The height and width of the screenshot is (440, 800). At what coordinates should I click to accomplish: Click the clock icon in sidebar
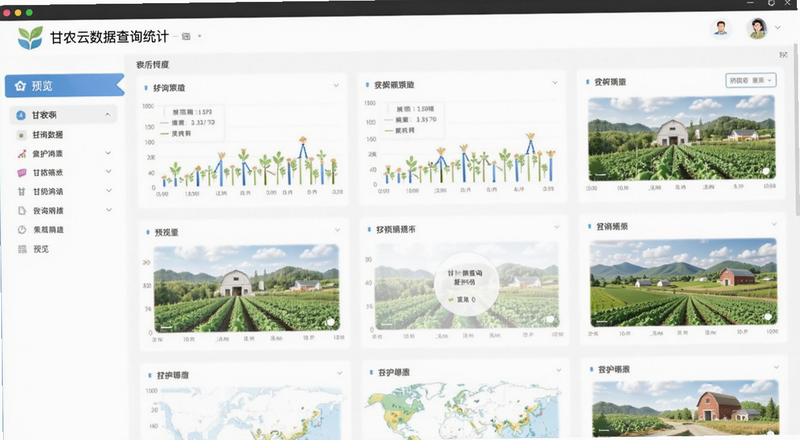coord(22,230)
